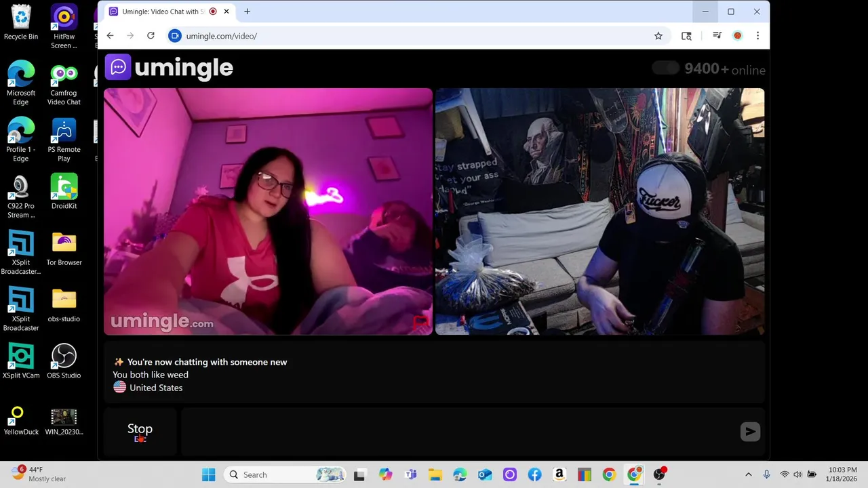This screenshot has height=488, width=868.
Task: Open the WIN_20230... video file
Action: pos(64,420)
